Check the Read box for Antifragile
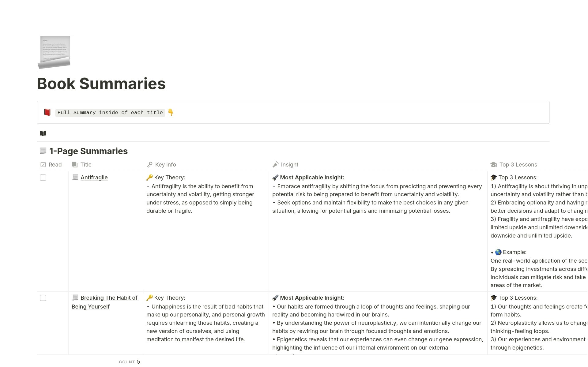This screenshot has width=588, height=367. coord(43,178)
